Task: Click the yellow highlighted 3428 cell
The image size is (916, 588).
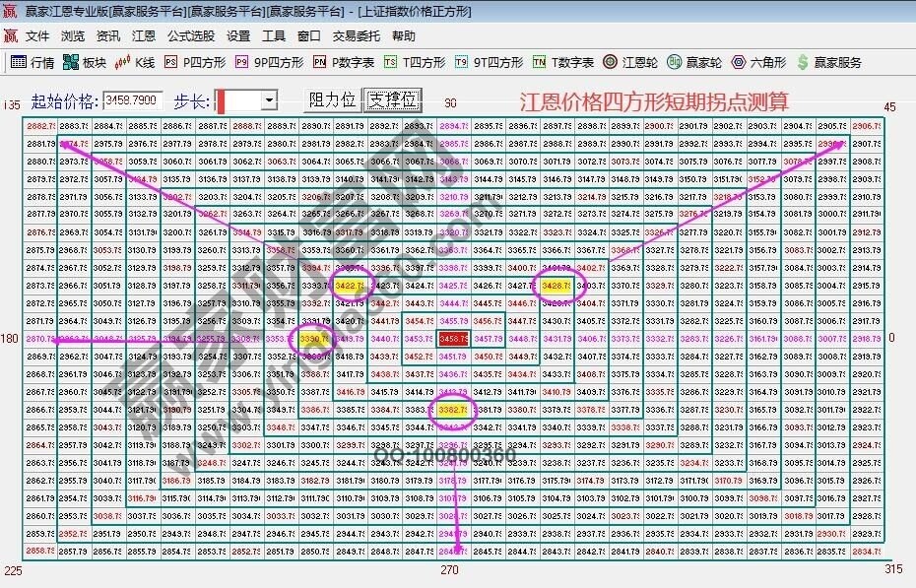Action: point(556,286)
